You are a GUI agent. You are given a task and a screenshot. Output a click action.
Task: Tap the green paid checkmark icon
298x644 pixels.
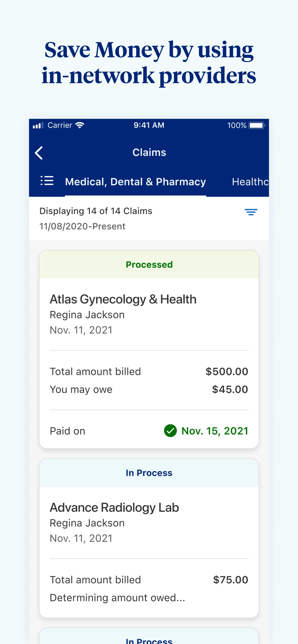tap(170, 431)
